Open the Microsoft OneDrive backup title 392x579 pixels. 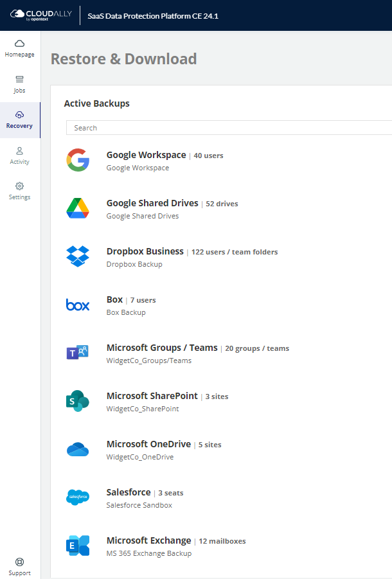(148, 444)
